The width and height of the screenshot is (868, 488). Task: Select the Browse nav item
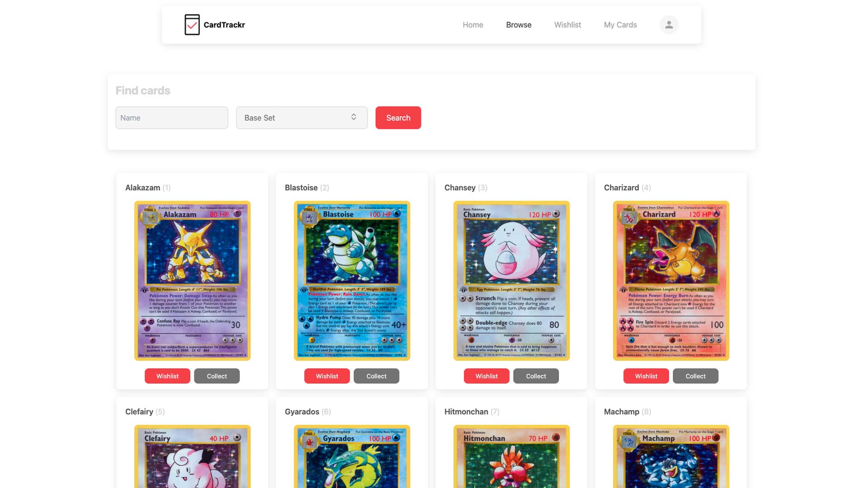click(519, 25)
